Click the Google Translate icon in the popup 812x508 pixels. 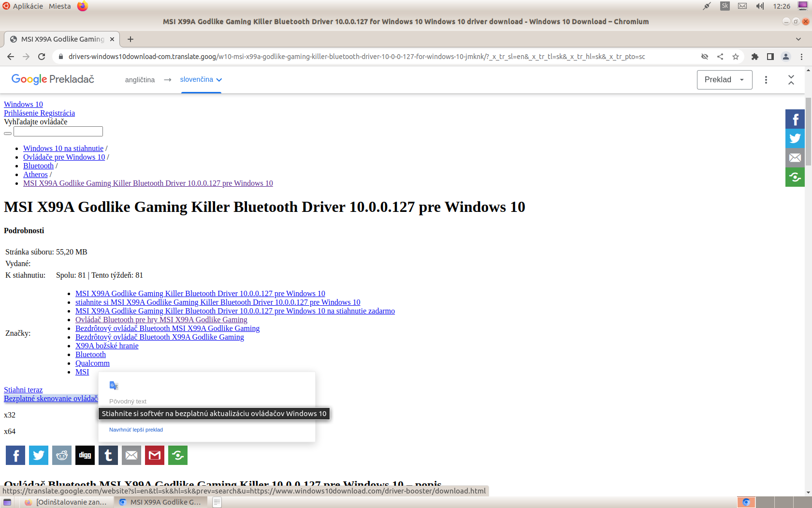114,386
